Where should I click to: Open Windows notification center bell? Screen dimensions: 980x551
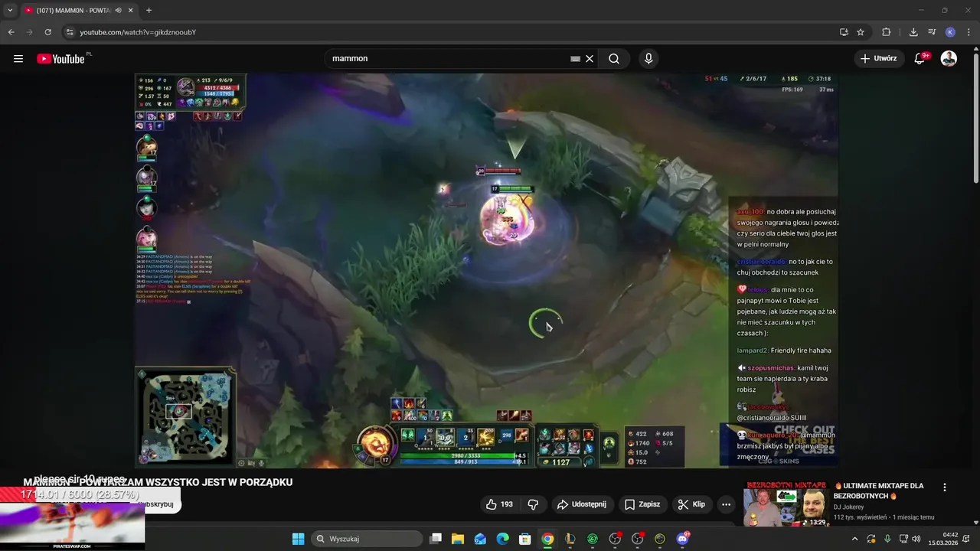point(966,539)
